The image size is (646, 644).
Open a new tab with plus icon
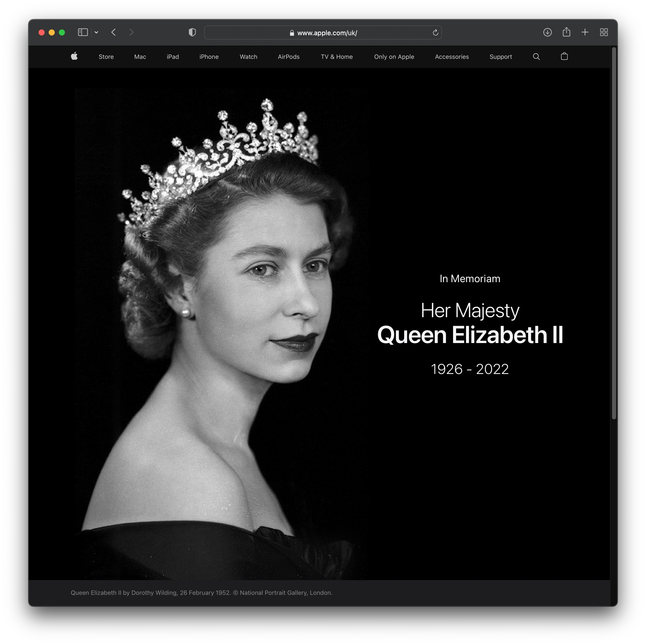click(585, 32)
